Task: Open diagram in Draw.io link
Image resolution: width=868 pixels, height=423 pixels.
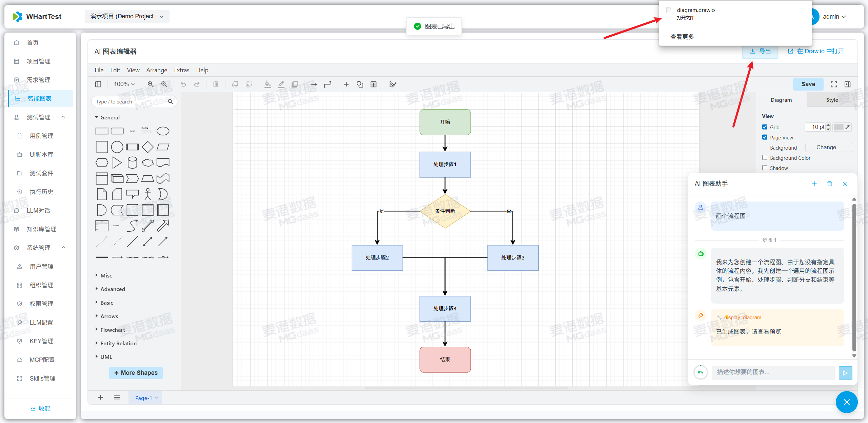Action: coord(815,51)
